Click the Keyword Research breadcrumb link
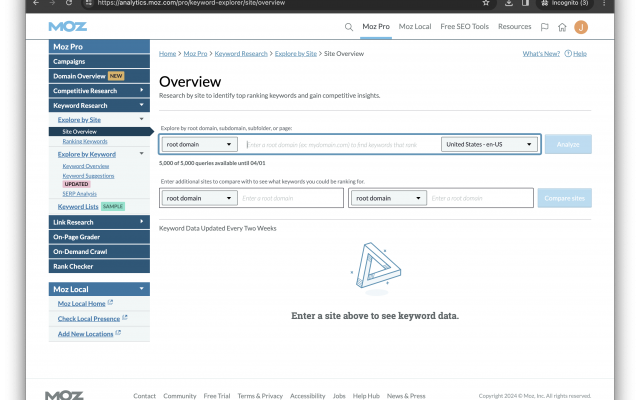640x400 pixels. click(x=241, y=53)
